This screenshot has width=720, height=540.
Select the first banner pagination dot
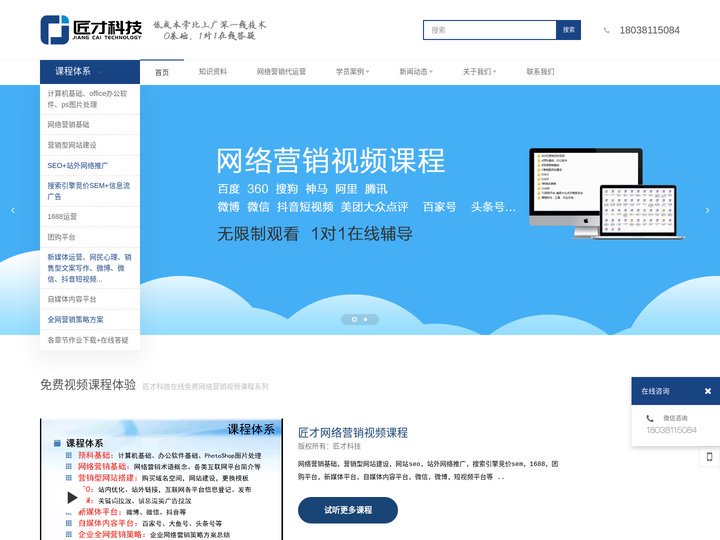tap(354, 319)
